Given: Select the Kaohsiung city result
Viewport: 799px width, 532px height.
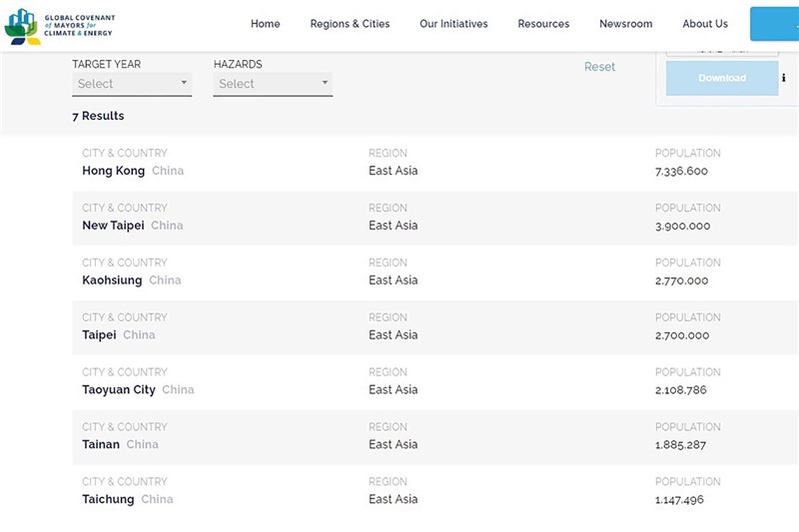Looking at the screenshot, I should point(112,280).
